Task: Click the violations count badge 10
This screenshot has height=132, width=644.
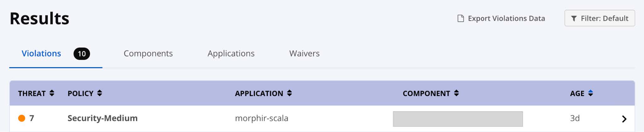Action: coord(82,54)
